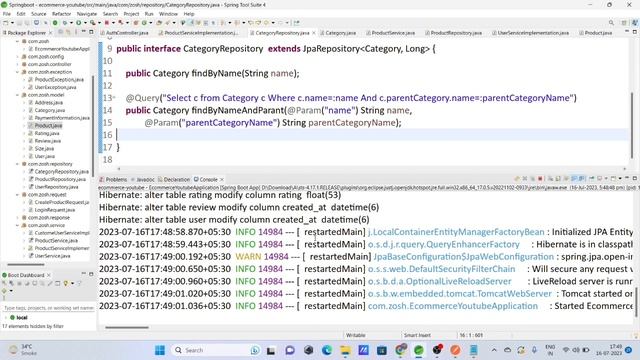Open the Project menu
Screen dimensions: 640x360
(x=131, y=14)
